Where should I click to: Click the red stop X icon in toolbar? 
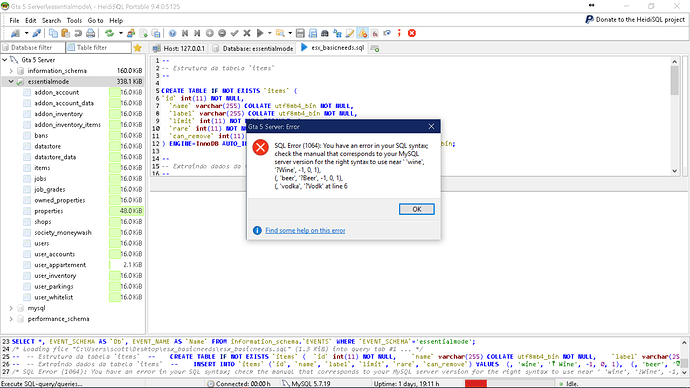(x=412, y=33)
